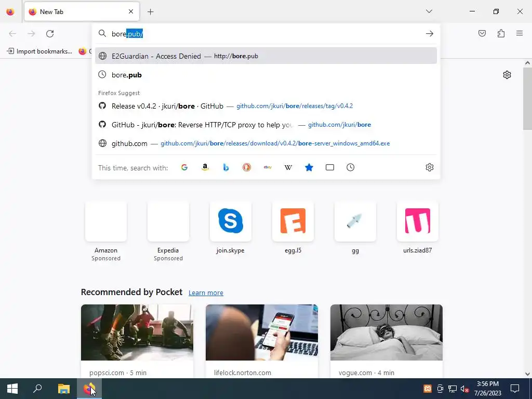Click network tray icon
532x399 pixels.
tap(453, 389)
